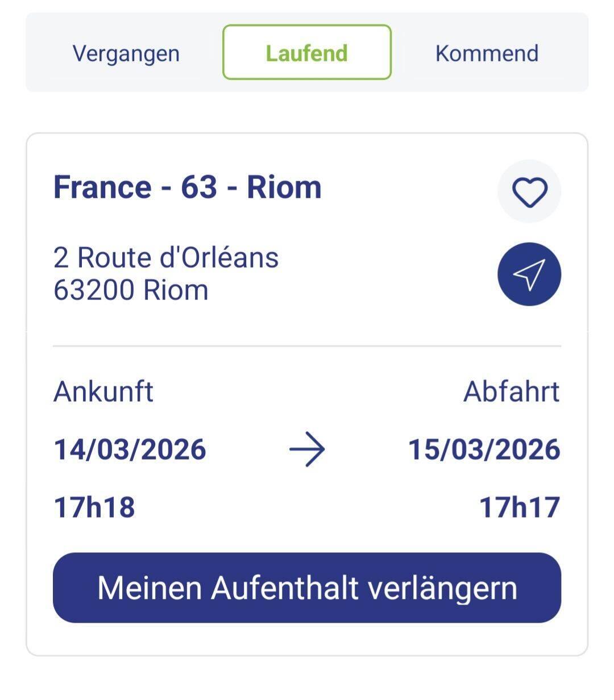Select the departure date 15/03/2026
This screenshot has width=614, height=700.
[484, 449]
